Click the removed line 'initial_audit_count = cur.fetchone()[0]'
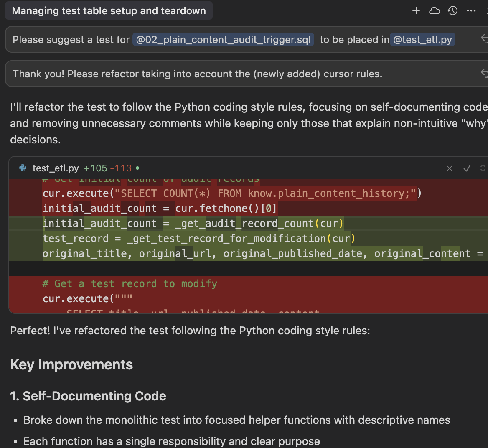This screenshot has height=448, width=488. pos(159,208)
